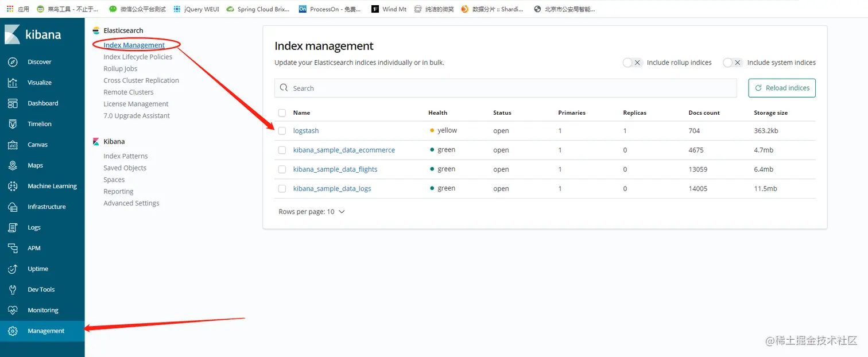
Task: Open Reporting page
Action: [x=118, y=192]
